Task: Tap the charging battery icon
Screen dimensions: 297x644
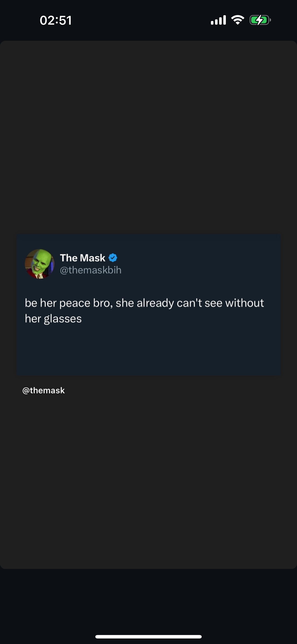Action: coord(260,20)
